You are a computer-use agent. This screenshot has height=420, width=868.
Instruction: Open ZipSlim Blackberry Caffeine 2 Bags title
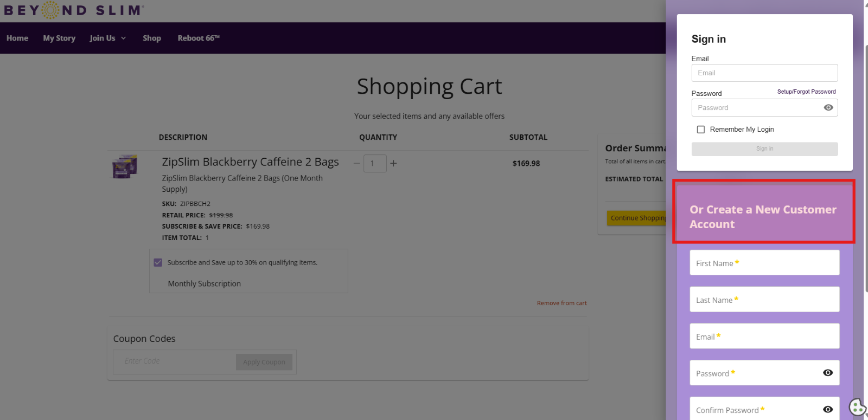pos(250,162)
